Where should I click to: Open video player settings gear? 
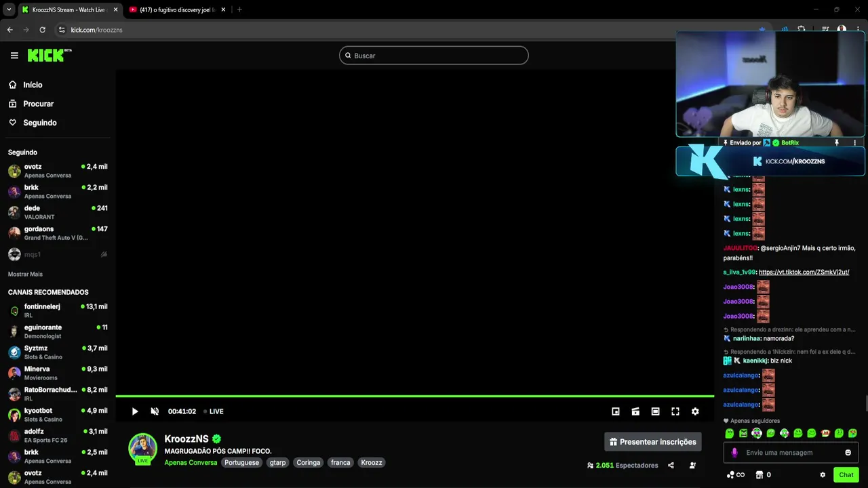(x=695, y=411)
